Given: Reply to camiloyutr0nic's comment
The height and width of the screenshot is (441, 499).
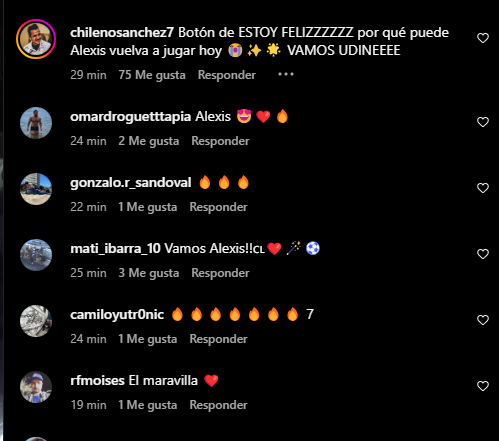Looking at the screenshot, I should tap(218, 339).
